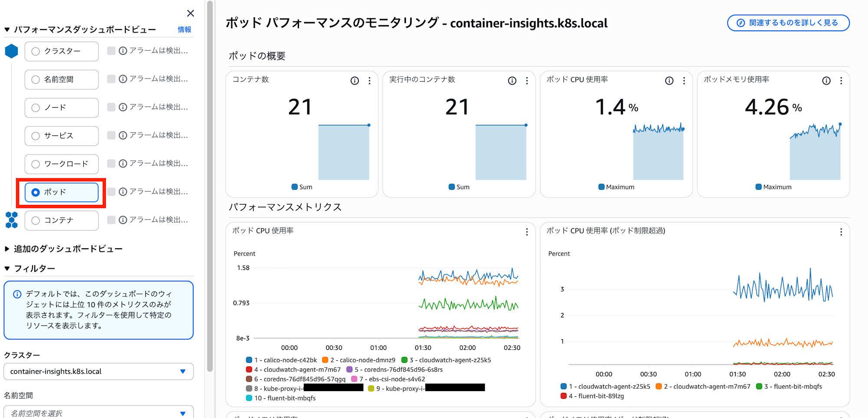The image size is (868, 418).
Task: Expand 追加のダッシュボードビュー section
Action: [7, 249]
